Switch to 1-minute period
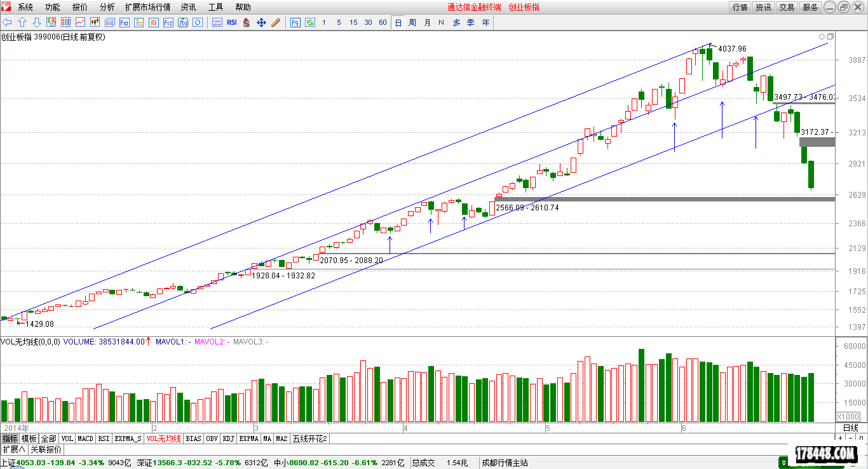 pyautogui.click(x=324, y=22)
